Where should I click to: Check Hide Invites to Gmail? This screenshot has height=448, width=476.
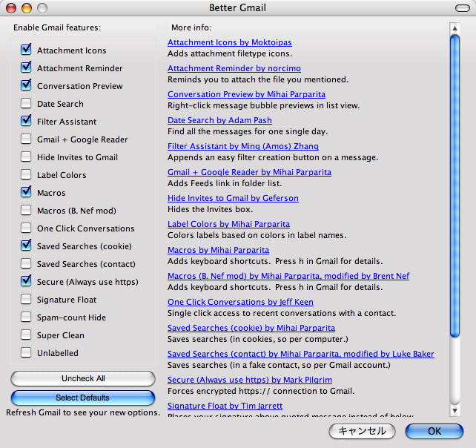click(26, 157)
